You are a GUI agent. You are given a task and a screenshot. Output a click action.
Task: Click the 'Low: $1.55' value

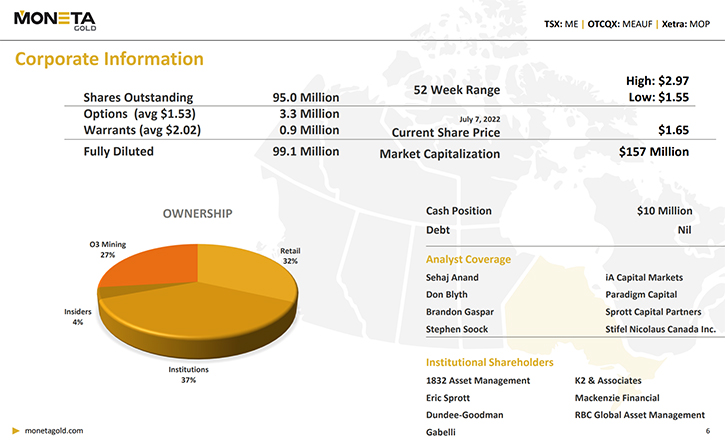click(658, 98)
